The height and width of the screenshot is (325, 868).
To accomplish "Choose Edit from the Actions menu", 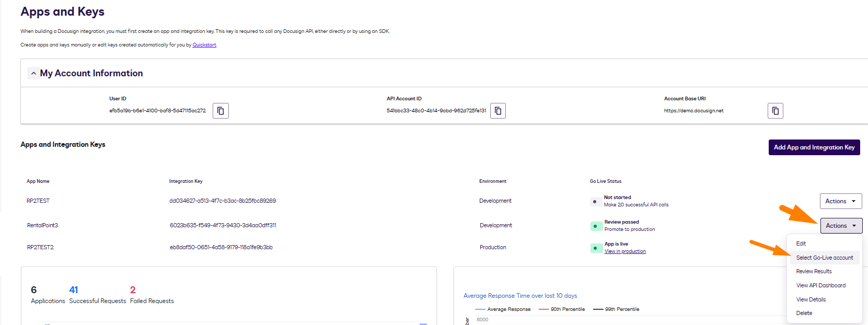I will pos(801,243).
